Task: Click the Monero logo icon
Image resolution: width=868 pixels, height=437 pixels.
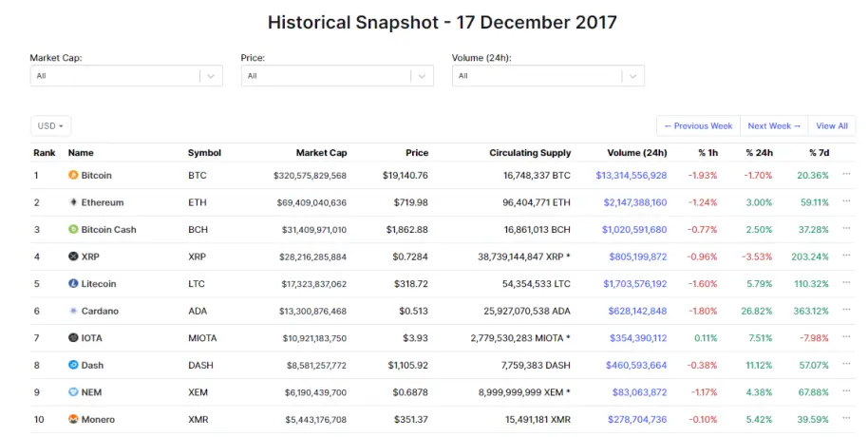Action: pos(73,419)
